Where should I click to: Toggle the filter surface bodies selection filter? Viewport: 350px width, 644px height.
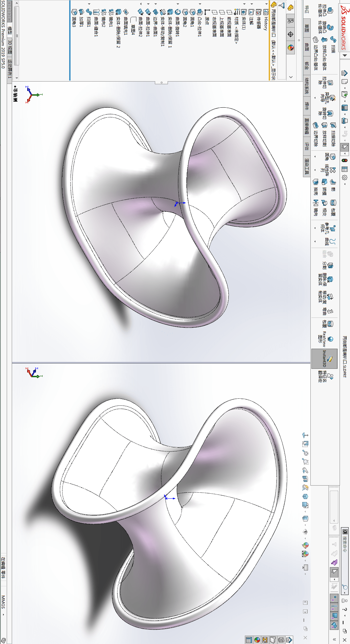pyautogui.click(x=334, y=625)
